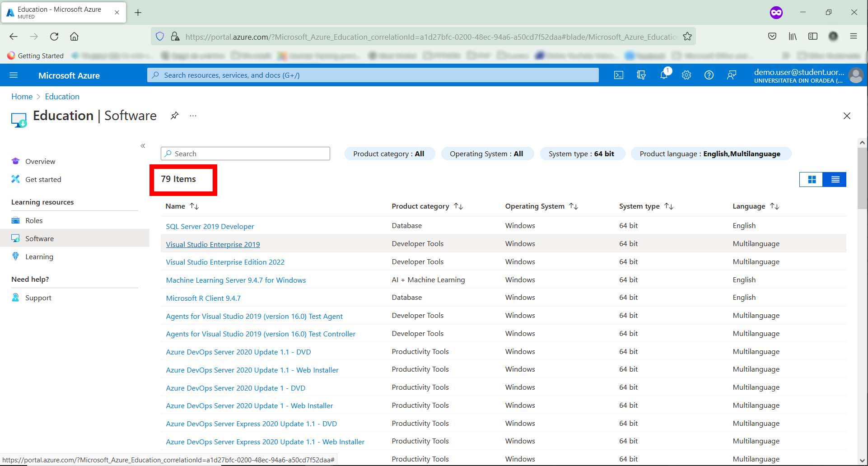This screenshot has width=868, height=466.
Task: Pin the Education Software blade
Action: tap(174, 116)
